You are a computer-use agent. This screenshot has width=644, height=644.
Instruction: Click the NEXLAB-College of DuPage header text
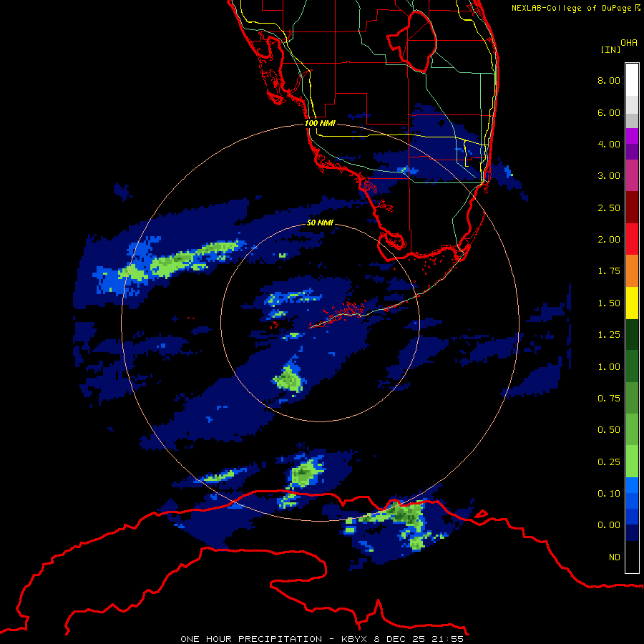(x=576, y=8)
